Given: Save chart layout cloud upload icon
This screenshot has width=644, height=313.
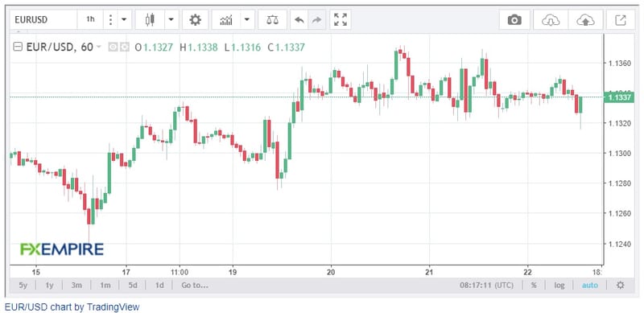Looking at the screenshot, I should coord(586,19).
